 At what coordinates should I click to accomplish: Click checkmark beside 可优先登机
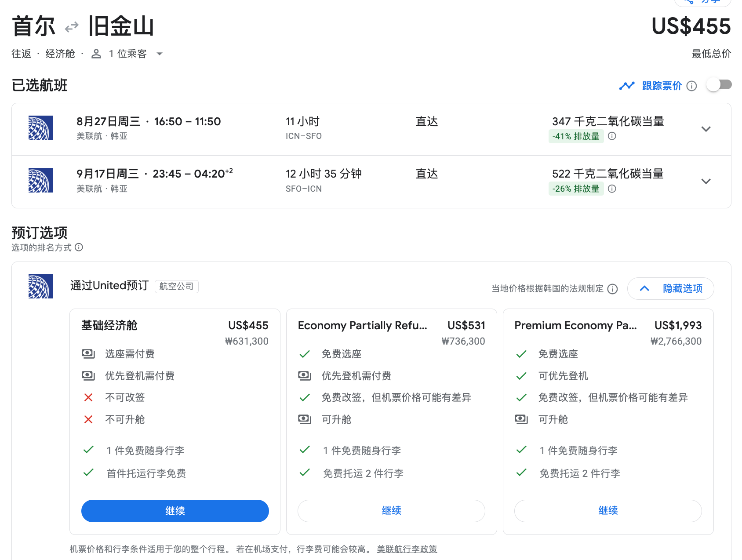(x=521, y=376)
